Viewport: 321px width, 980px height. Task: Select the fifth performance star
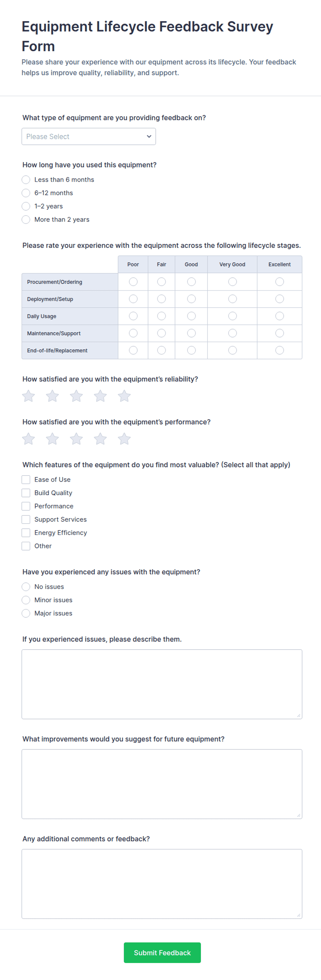point(124,439)
